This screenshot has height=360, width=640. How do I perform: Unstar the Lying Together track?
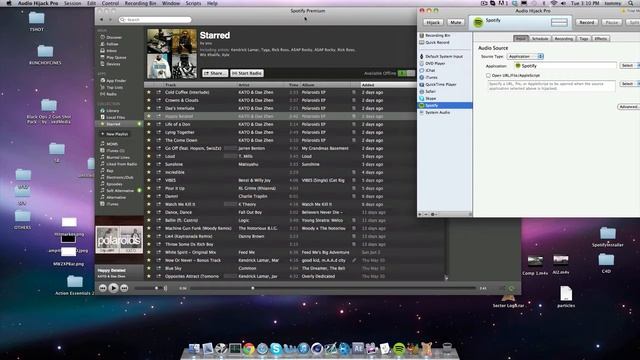pyautogui.click(x=149, y=132)
